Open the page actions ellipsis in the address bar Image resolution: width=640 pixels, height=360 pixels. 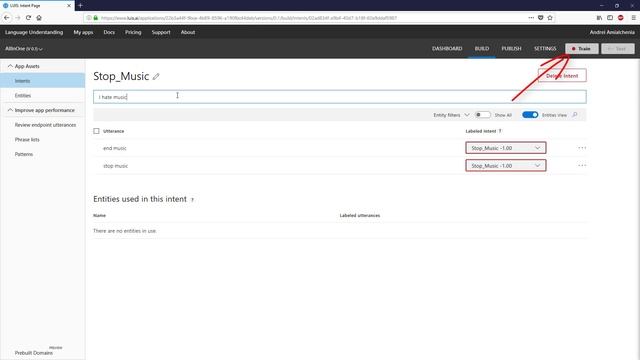point(531,18)
